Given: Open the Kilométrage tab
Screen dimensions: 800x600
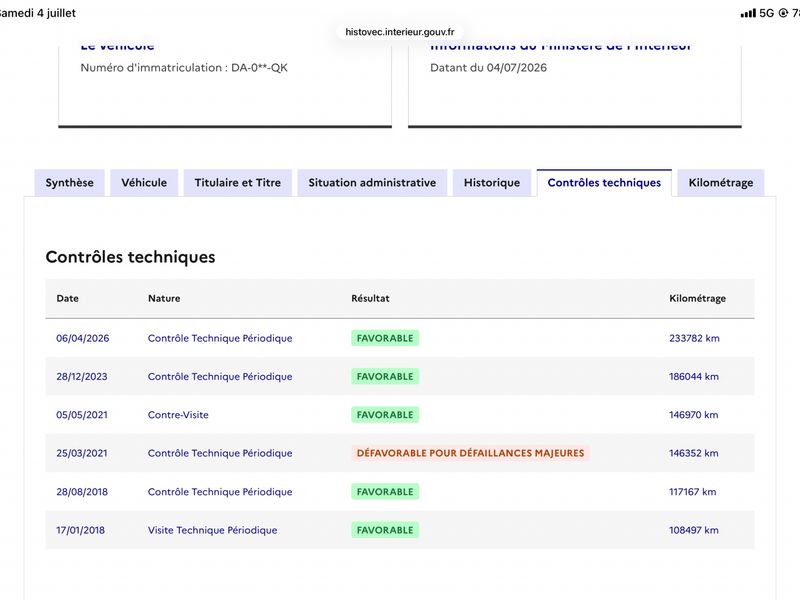Looking at the screenshot, I should [x=721, y=183].
